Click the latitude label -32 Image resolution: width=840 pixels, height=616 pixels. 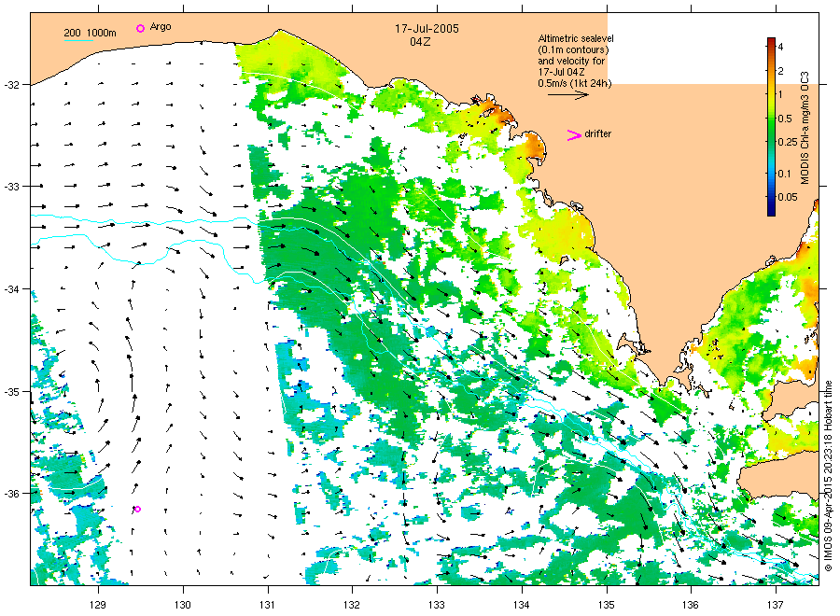[11, 85]
